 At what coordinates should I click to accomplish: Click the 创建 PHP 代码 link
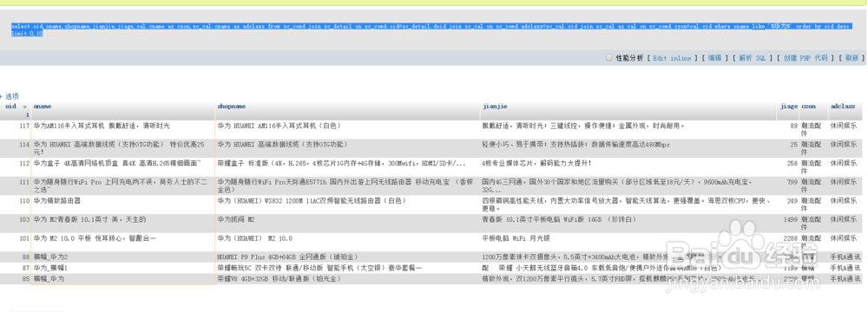(806, 58)
